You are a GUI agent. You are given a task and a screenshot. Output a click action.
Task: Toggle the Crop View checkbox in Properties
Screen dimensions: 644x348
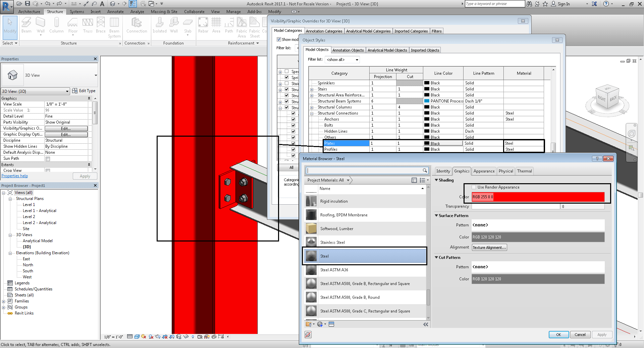(48, 171)
